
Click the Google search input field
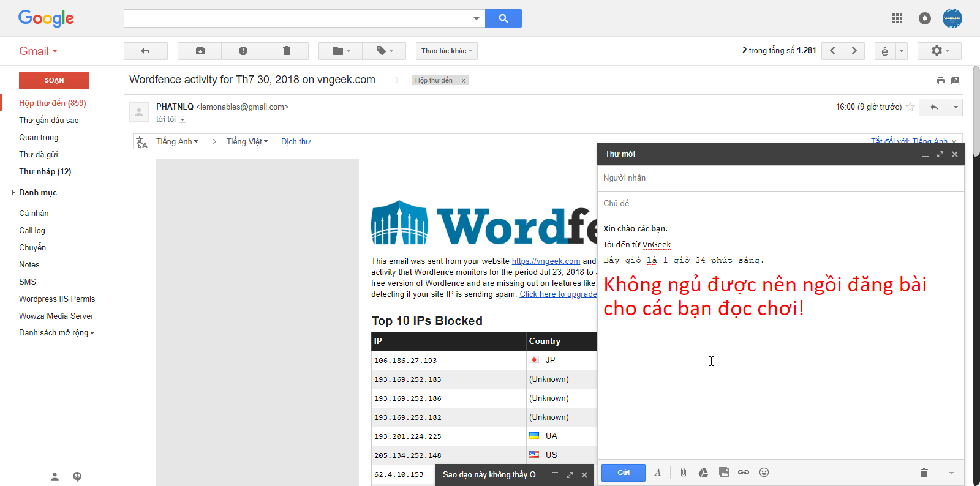[297, 18]
